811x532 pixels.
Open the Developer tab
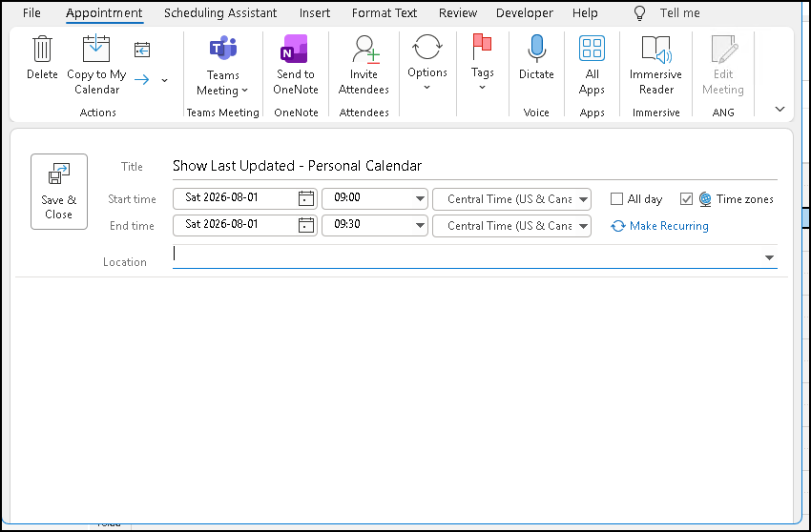(x=525, y=13)
